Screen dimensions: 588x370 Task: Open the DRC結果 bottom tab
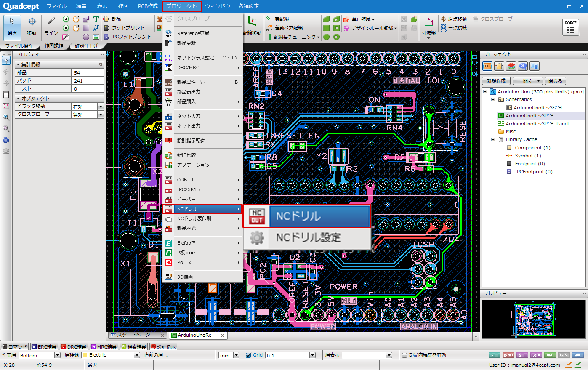pyautogui.click(x=74, y=347)
